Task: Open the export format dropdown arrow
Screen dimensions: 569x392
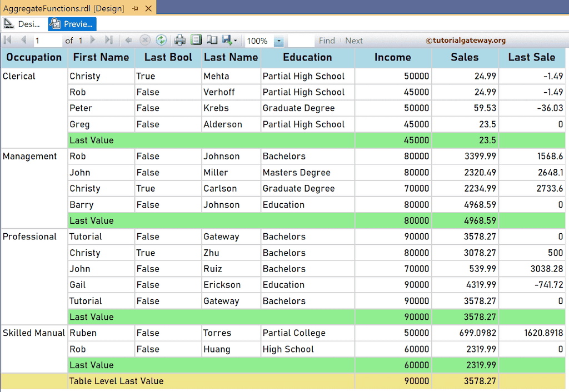Action: tap(236, 40)
